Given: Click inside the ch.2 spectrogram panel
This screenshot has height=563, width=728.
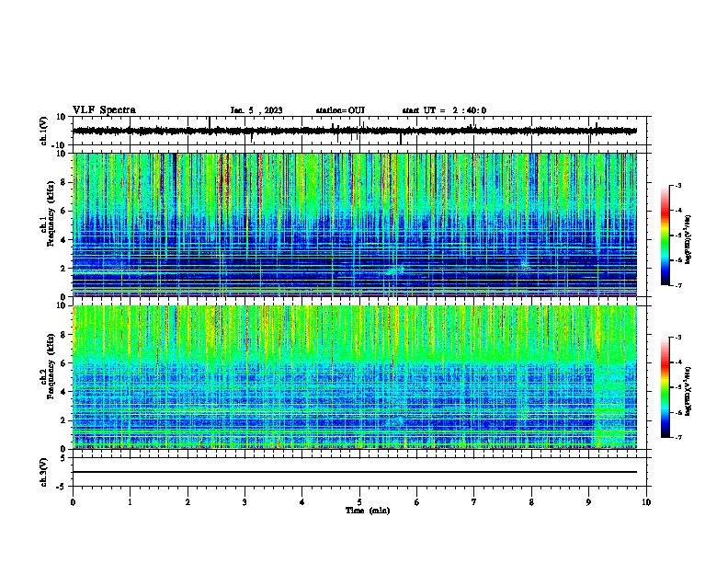Looking at the screenshot, I should pos(355,377).
